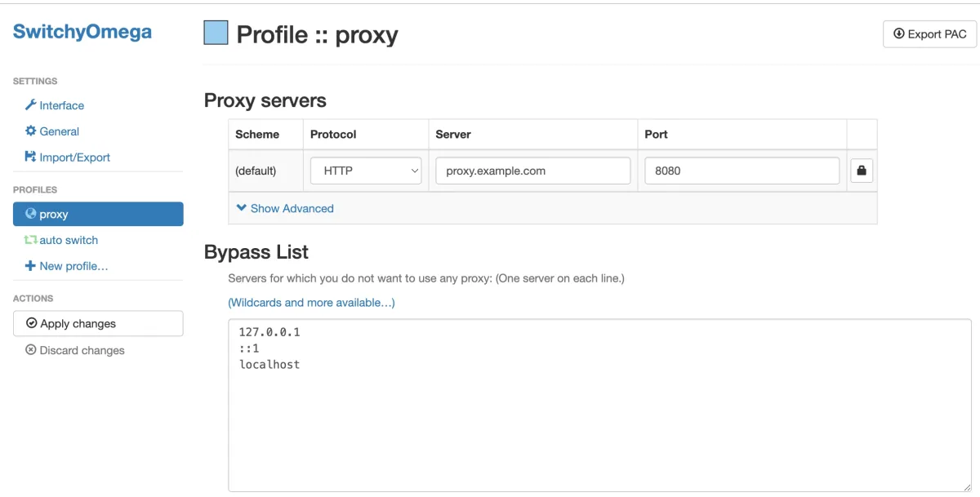
Task: Click the SwitchyOmega logo title
Action: pyautogui.click(x=82, y=32)
